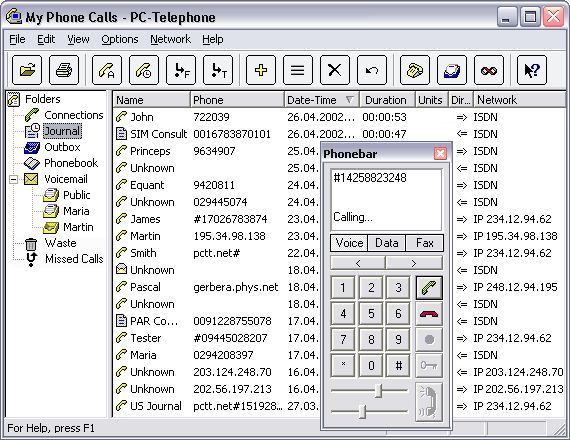Collapse the Voicemail folder tree
This screenshot has width=570, height=440.
tap(13, 179)
